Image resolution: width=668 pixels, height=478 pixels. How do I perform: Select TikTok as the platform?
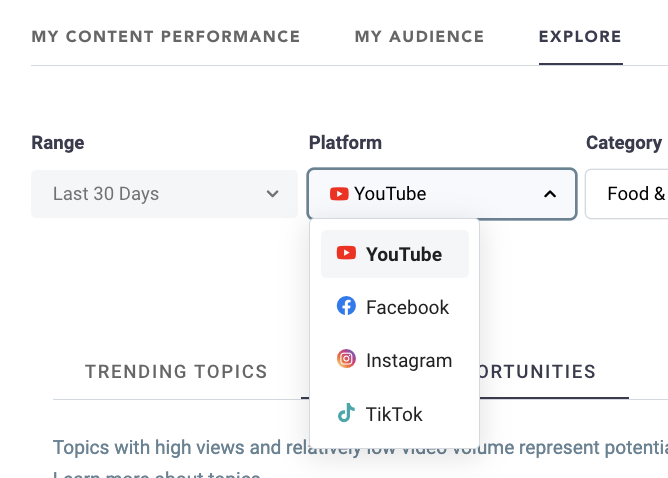[x=394, y=413]
